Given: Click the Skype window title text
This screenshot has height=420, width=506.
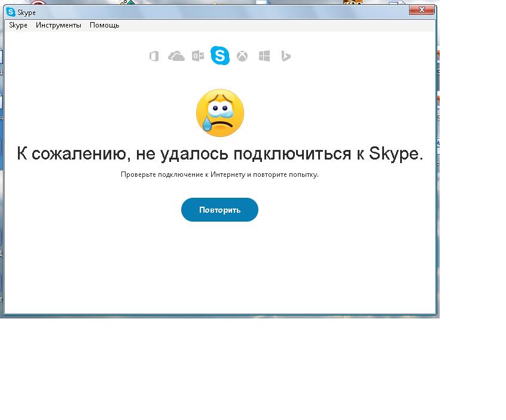Looking at the screenshot, I should click(26, 13).
